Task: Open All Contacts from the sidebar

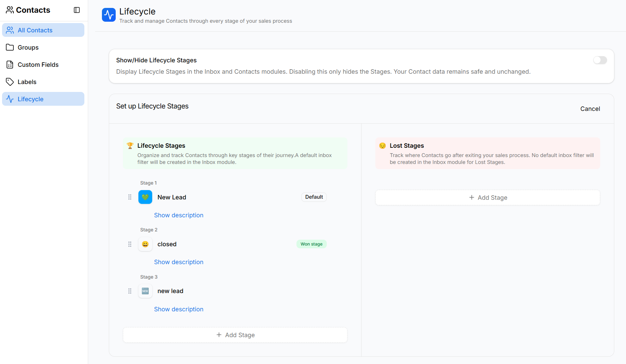Action: [35, 30]
